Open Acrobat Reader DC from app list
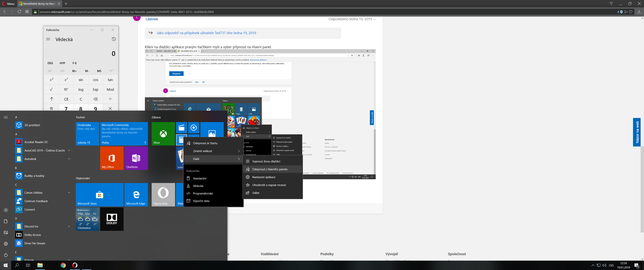Image resolution: width=644 pixels, height=270 pixels. (36, 142)
